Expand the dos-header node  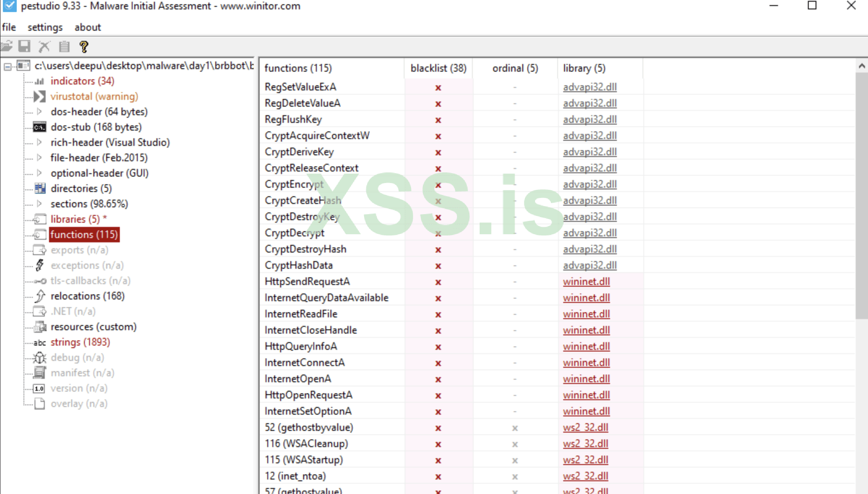(x=40, y=112)
